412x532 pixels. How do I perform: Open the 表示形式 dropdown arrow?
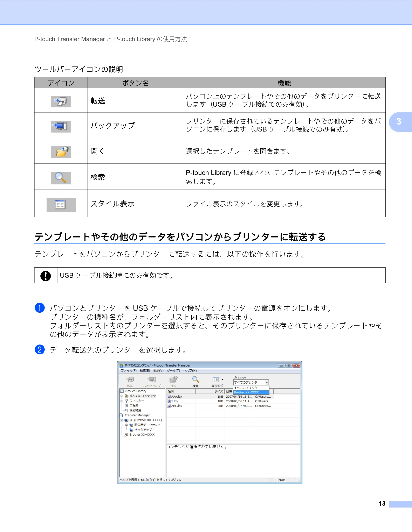pos(222,380)
